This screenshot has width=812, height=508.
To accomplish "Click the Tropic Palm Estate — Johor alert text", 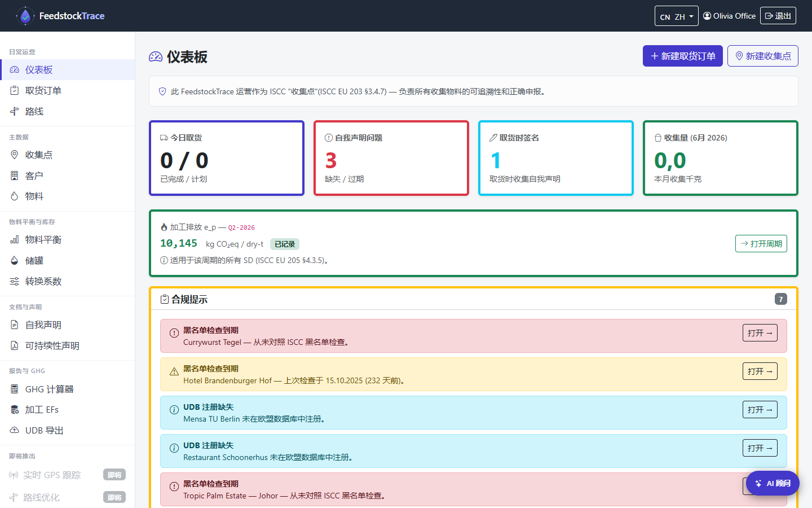I will [x=284, y=496].
